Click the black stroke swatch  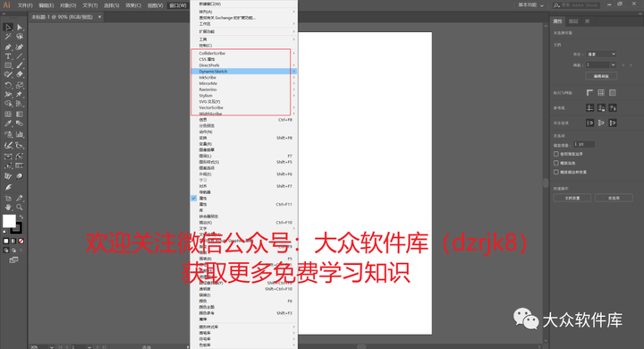click(x=17, y=228)
